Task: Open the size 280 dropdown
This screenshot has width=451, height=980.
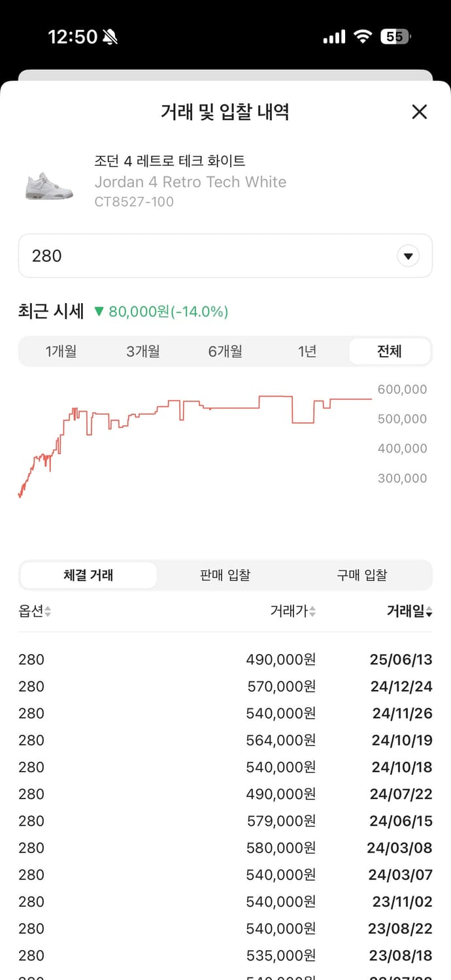Action: point(408,255)
